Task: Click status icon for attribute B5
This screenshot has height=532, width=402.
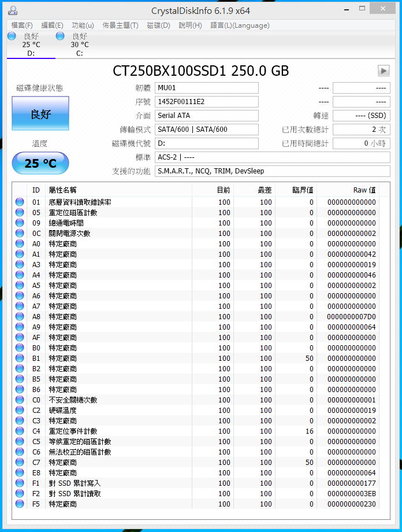Action: pyautogui.click(x=20, y=379)
